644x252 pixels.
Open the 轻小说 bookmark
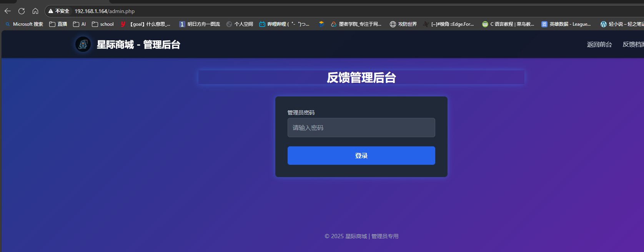point(622,24)
